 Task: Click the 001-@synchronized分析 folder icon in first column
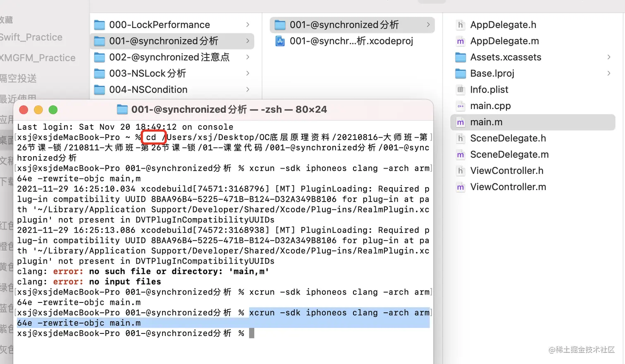coord(99,41)
